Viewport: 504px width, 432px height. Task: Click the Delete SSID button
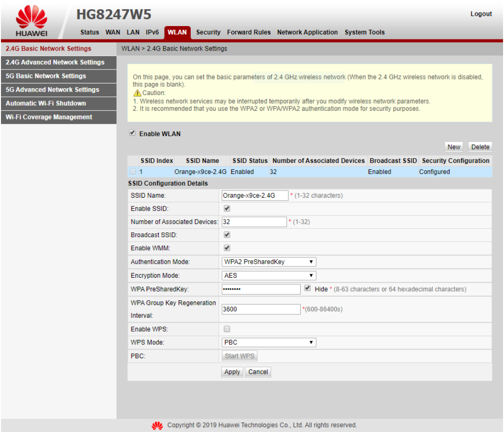coord(480,147)
